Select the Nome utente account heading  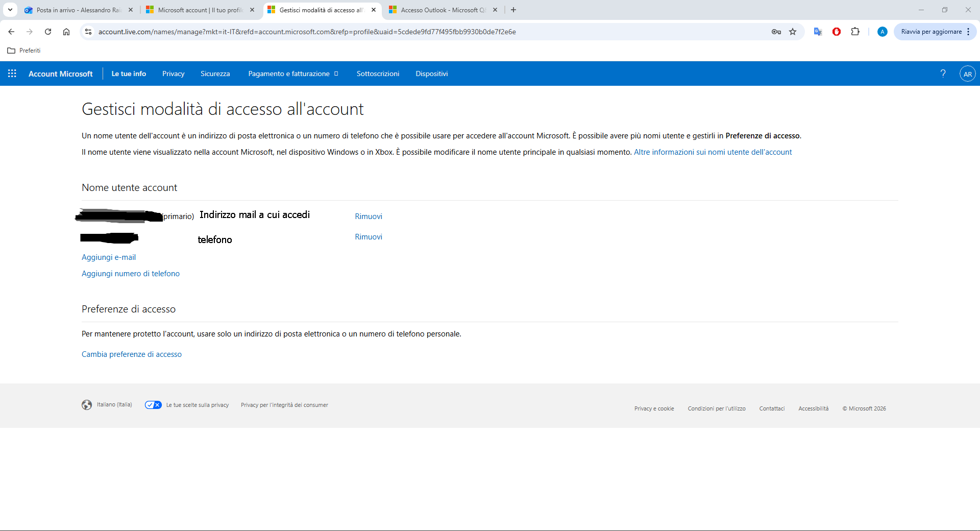click(130, 188)
